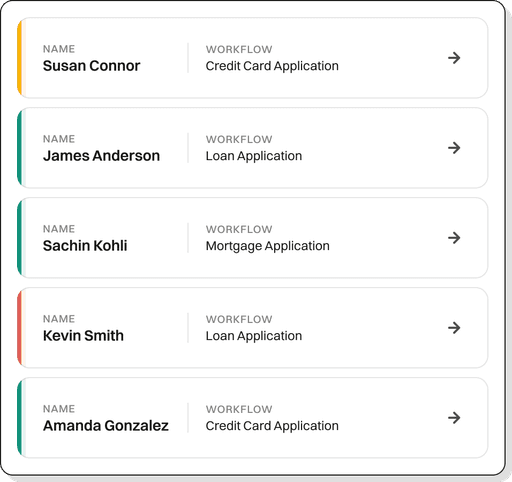This screenshot has height=482, width=512.
Task: Click the Sachin Kohli name
Action: pyautogui.click(x=85, y=246)
